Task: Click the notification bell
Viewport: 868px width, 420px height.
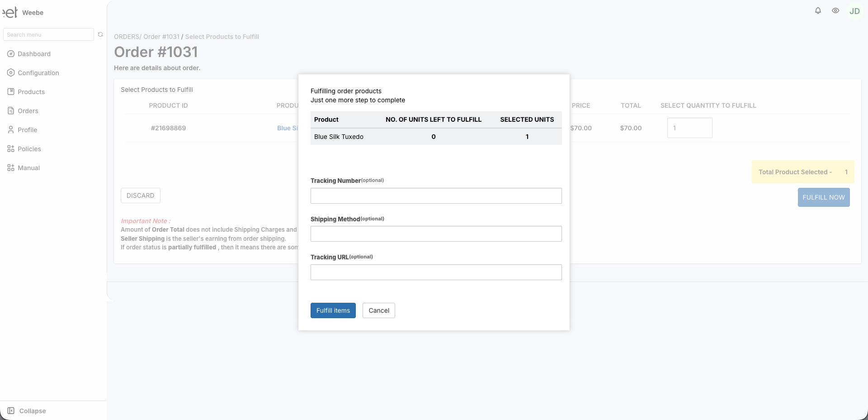Action: (x=817, y=10)
